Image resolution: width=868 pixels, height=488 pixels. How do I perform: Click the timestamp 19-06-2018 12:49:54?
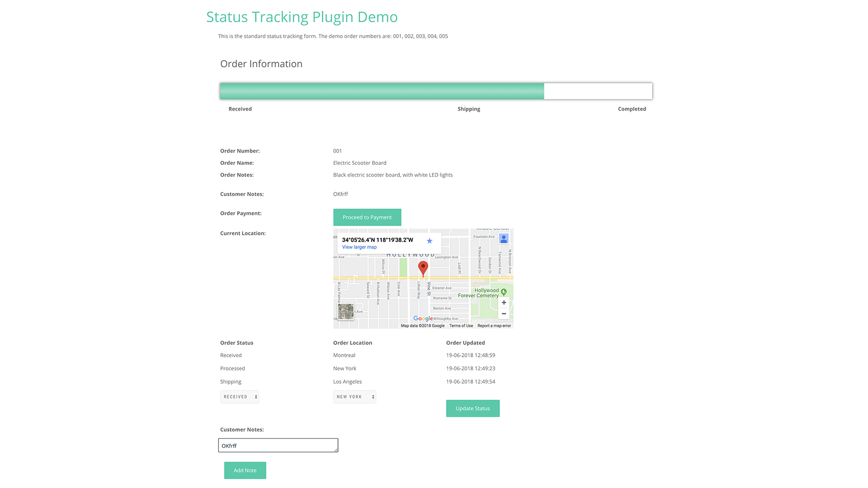tap(471, 382)
